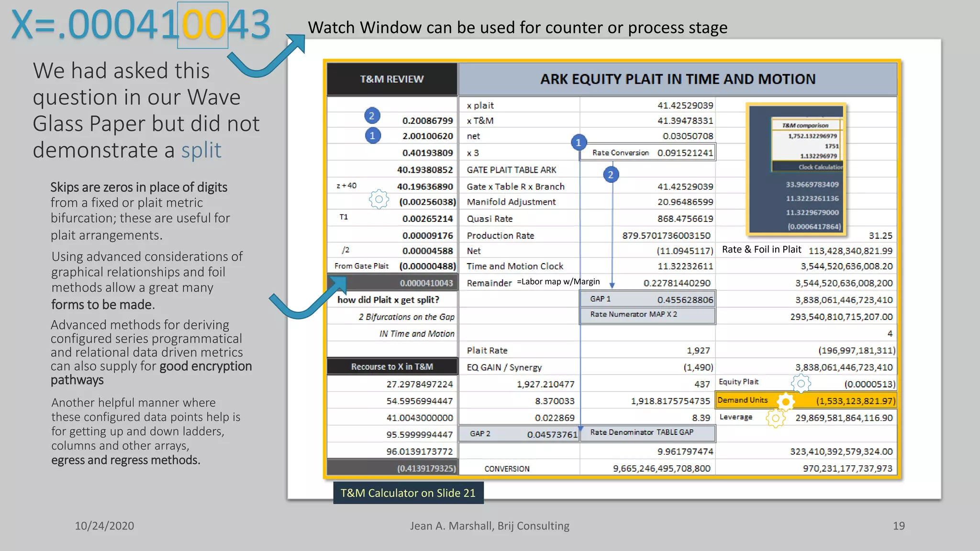980x551 pixels.
Task: Click the Recourse to X in T&M header
Action: tap(392, 367)
